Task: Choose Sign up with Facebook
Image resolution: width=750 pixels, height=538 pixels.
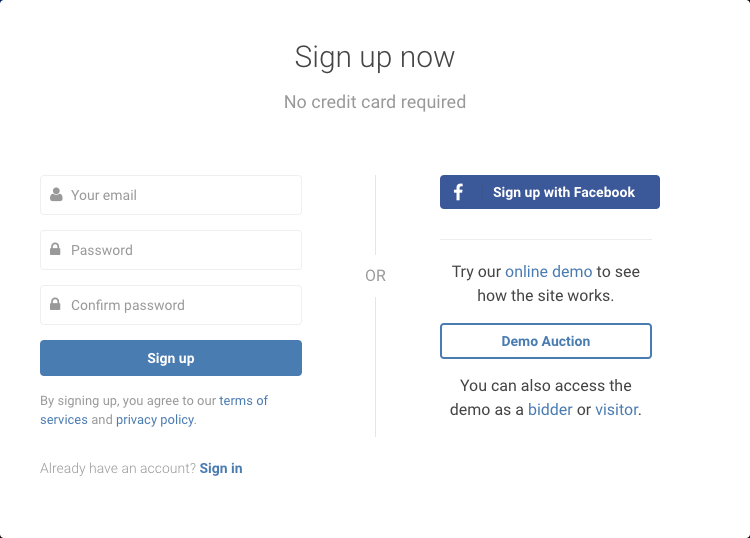Action: coord(550,192)
